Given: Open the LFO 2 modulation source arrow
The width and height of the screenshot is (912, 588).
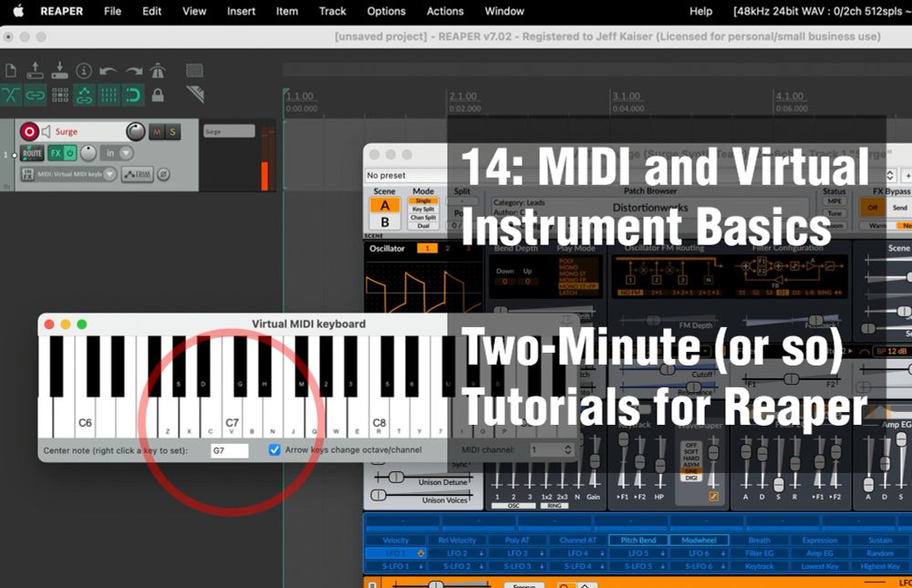Looking at the screenshot, I should [x=481, y=553].
